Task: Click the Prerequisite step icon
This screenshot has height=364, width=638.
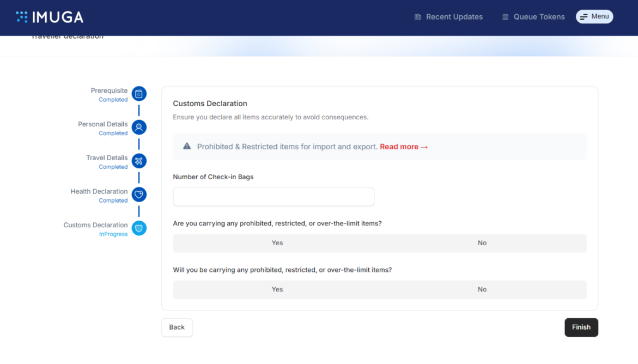Action: click(139, 94)
